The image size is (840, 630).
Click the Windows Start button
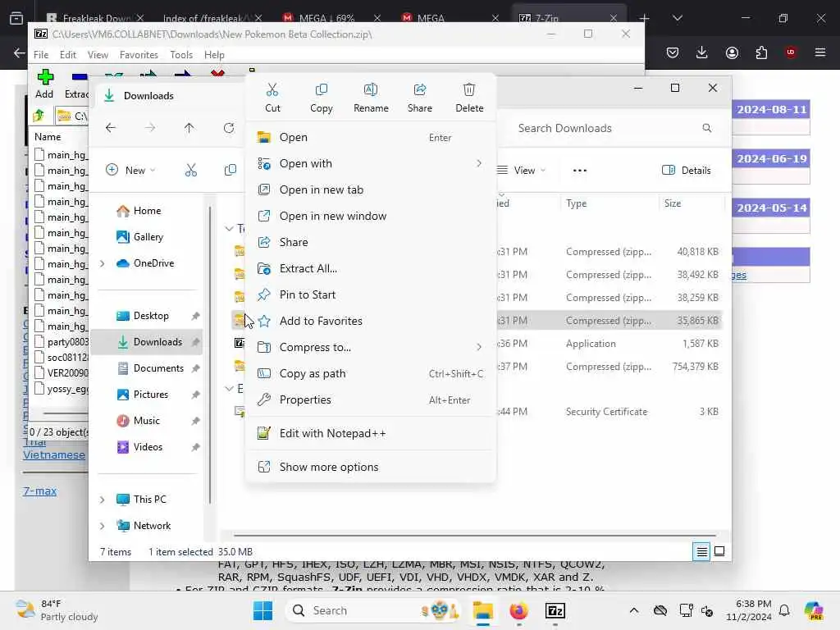(x=262, y=610)
